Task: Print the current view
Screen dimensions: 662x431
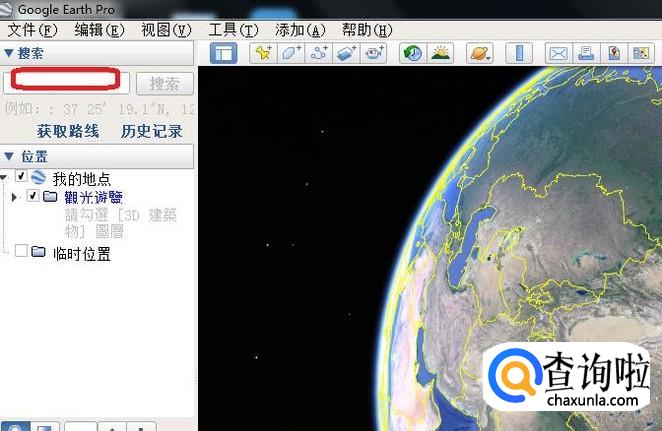Action: coord(586,54)
